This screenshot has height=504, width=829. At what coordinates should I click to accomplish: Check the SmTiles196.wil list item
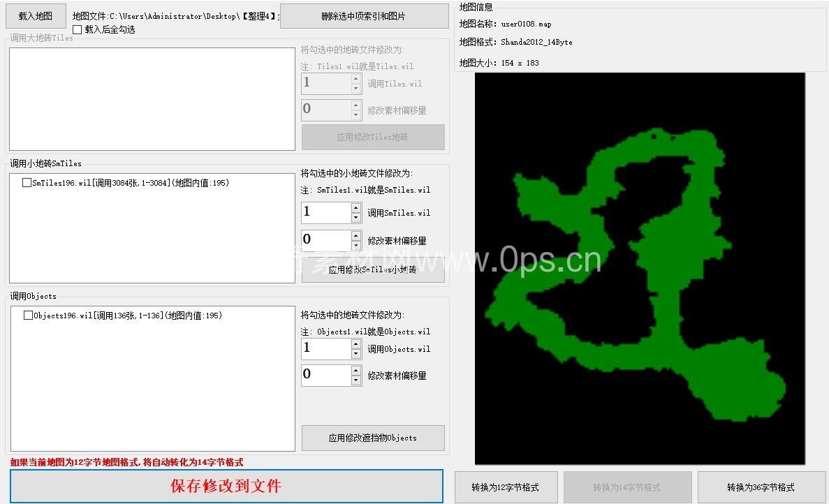27,183
